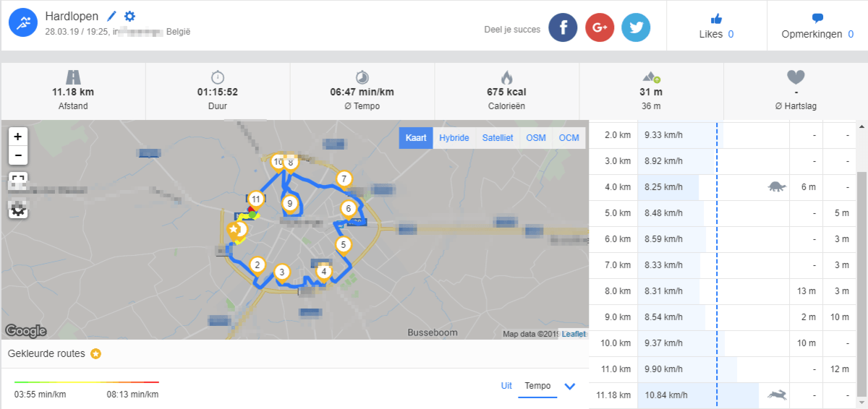868x409 pixels.
Task: Open the map settings gear control
Action: tap(18, 210)
